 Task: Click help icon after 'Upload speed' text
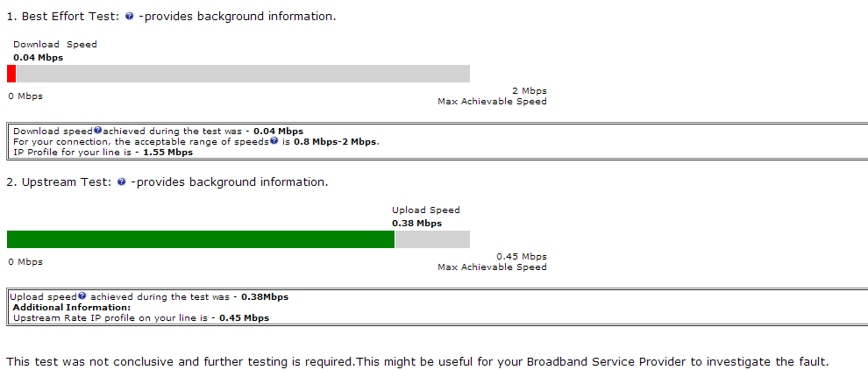82,296
